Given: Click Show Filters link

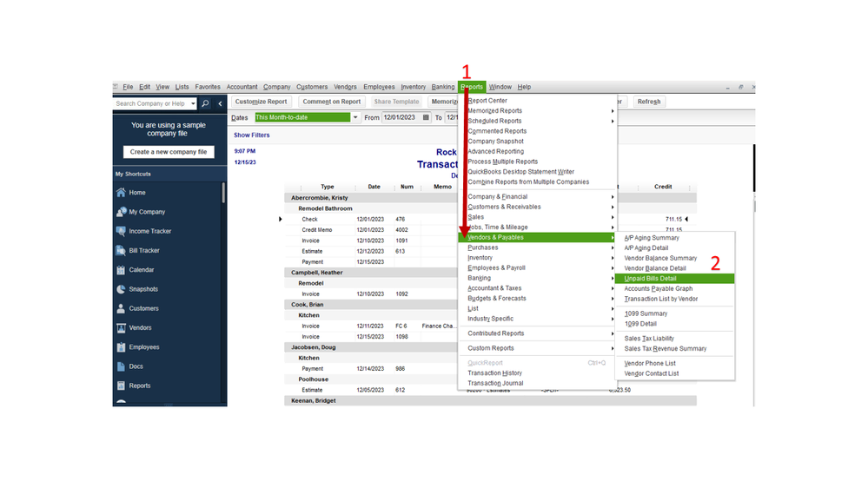Looking at the screenshot, I should click(251, 135).
